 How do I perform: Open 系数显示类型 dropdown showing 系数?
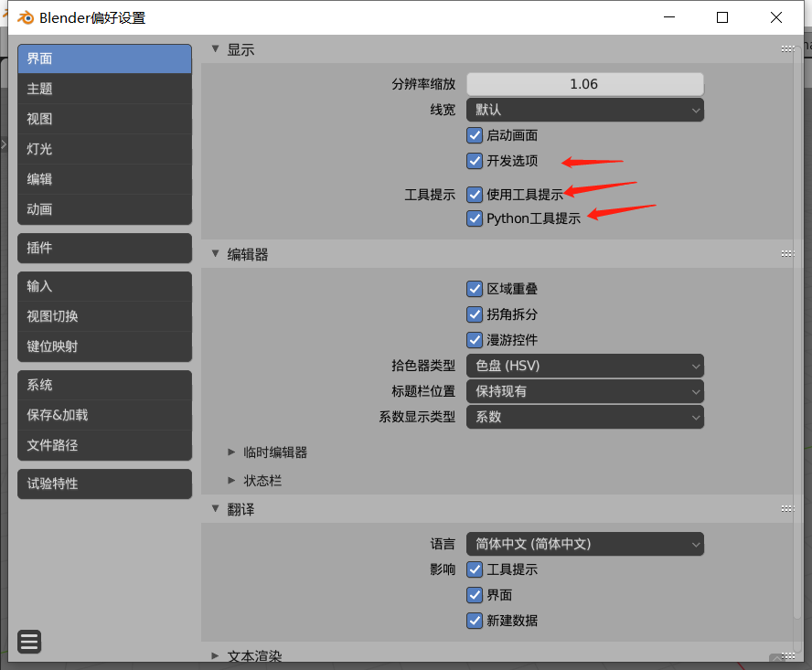(585, 417)
